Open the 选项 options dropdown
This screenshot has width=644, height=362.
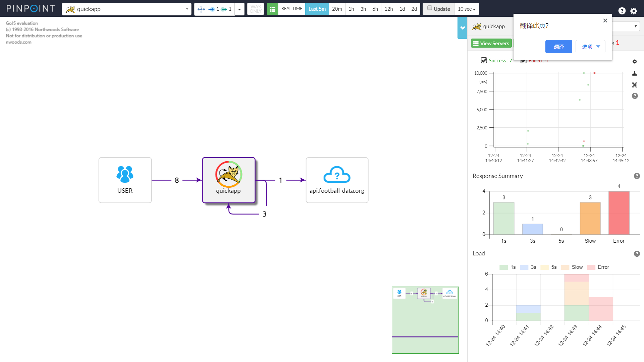pyautogui.click(x=590, y=47)
